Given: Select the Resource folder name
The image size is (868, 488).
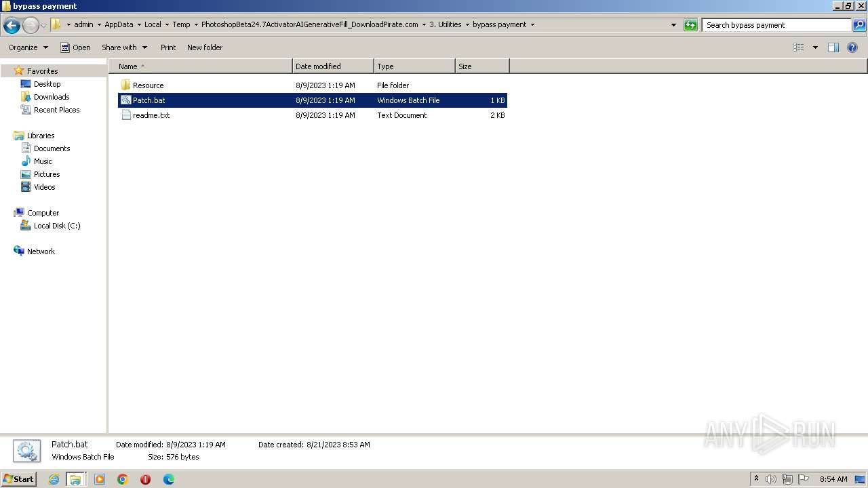Looking at the screenshot, I should pyautogui.click(x=148, y=85).
